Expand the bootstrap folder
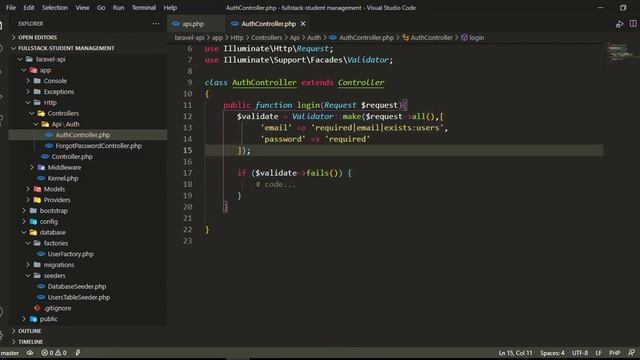The image size is (640, 360). click(53, 211)
